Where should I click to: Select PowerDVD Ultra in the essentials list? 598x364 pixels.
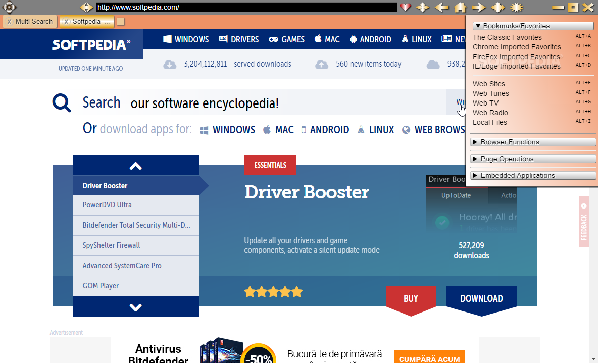pyautogui.click(x=136, y=205)
